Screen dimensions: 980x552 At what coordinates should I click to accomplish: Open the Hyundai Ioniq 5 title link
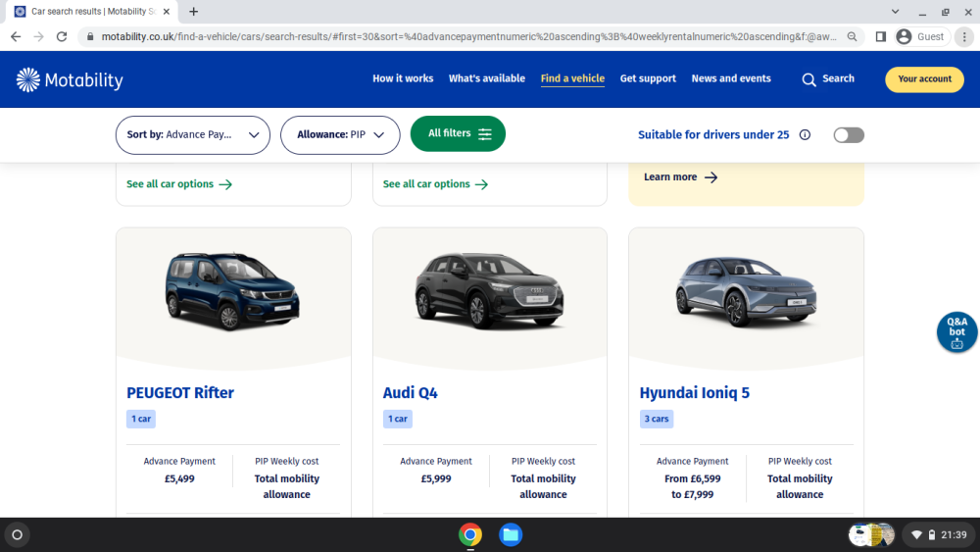click(695, 393)
